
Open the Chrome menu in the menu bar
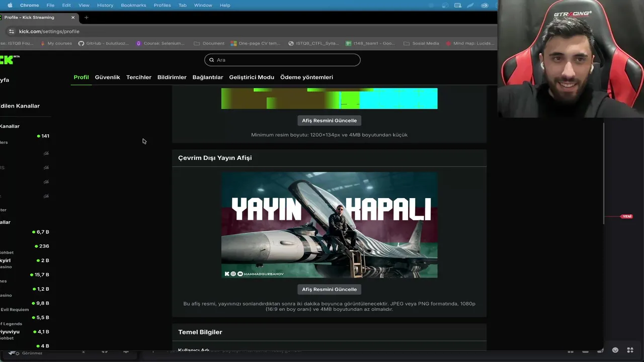(29, 5)
